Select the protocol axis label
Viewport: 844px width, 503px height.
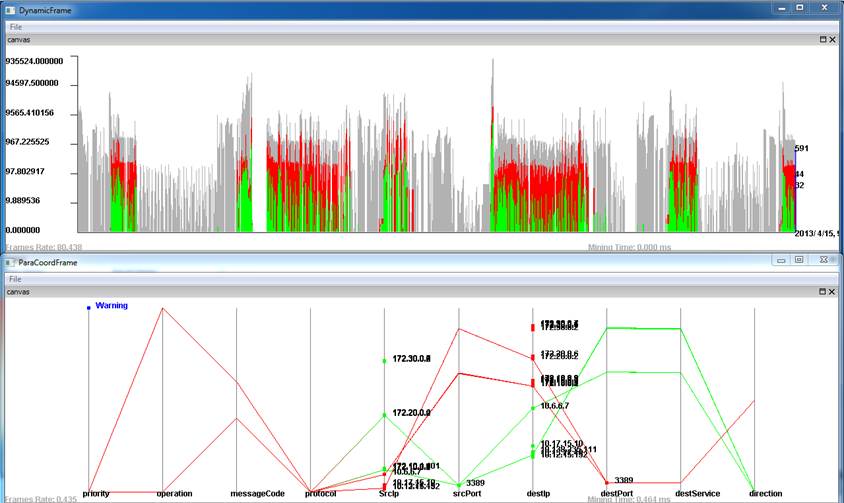click(x=320, y=493)
